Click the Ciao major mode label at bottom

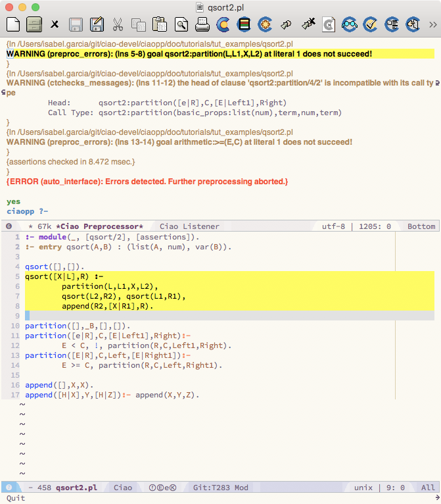tap(123, 488)
